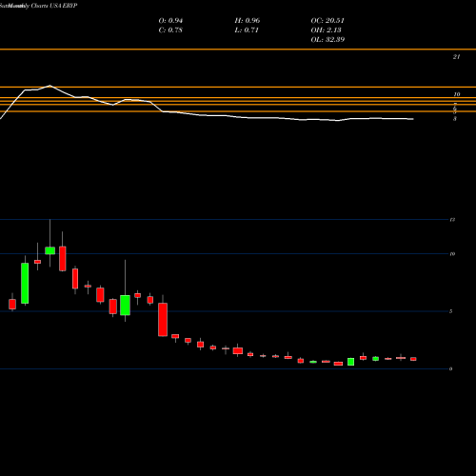Click the "O: 0.94" open value
This screenshot has width=476, height=476.
pyautogui.click(x=170, y=21)
